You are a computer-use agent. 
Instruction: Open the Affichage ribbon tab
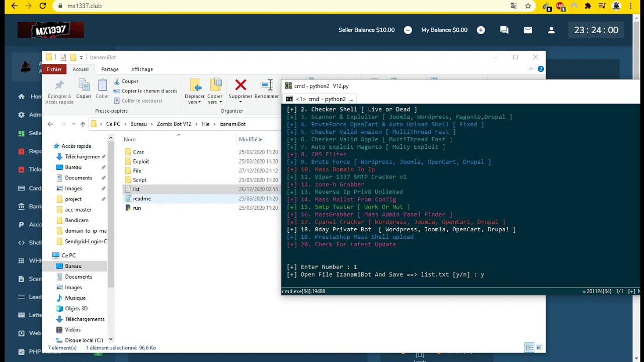pos(142,69)
